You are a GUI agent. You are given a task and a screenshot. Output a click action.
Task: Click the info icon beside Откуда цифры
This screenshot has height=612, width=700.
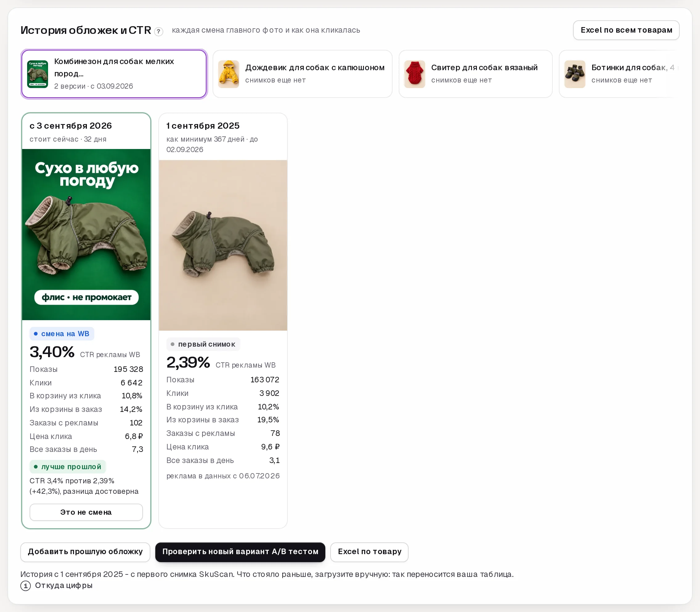(x=26, y=586)
